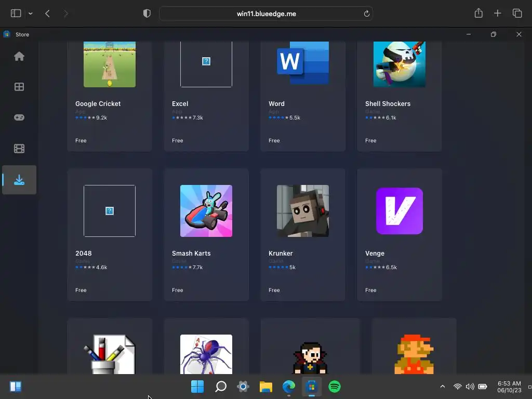Open the Spider Solitaire app icon
This screenshot has width=532, height=399.
(x=206, y=354)
